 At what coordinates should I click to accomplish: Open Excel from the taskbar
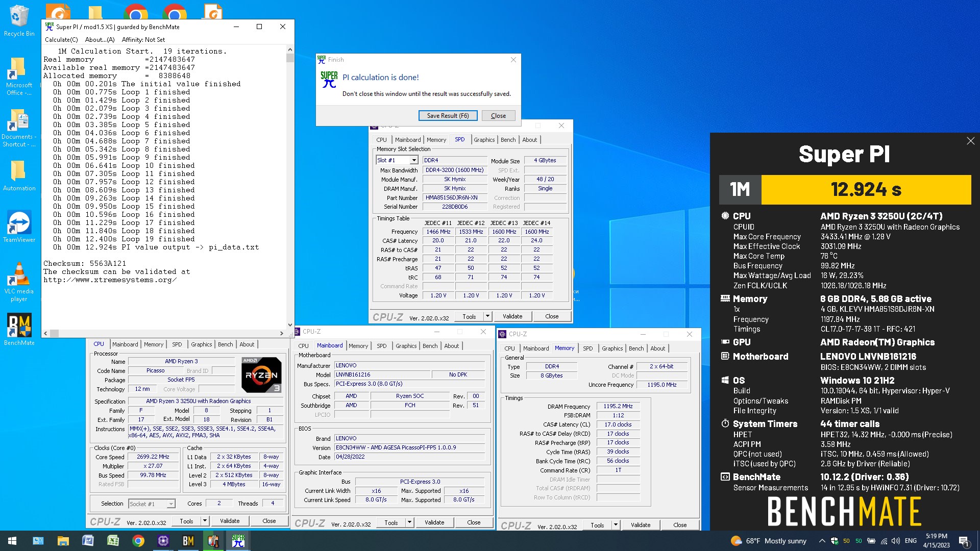113,541
